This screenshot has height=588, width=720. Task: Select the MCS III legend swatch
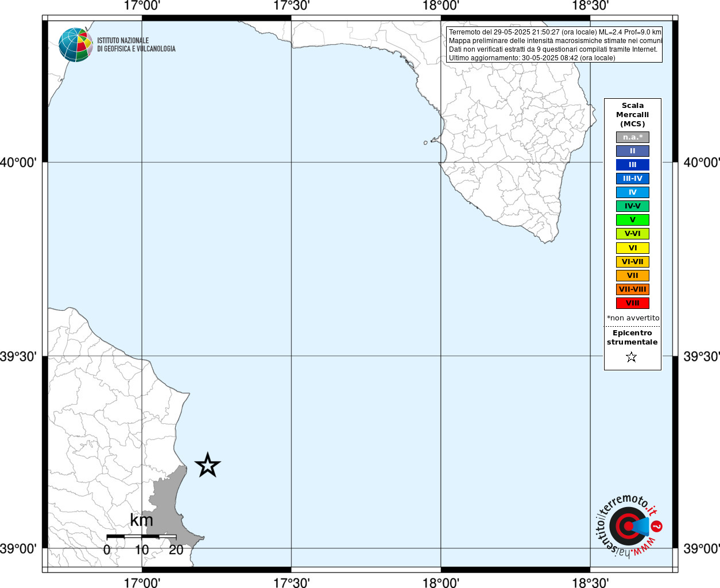coord(632,165)
